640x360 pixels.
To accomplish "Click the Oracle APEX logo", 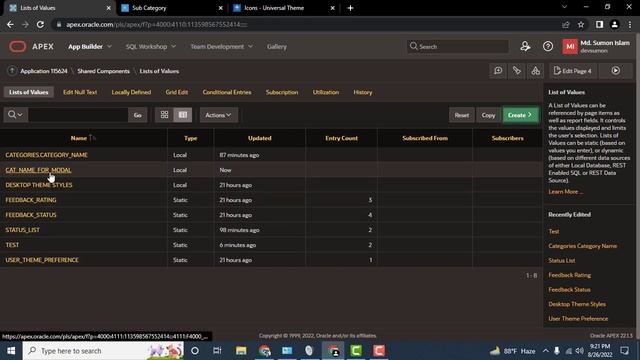I will click(x=31, y=47).
